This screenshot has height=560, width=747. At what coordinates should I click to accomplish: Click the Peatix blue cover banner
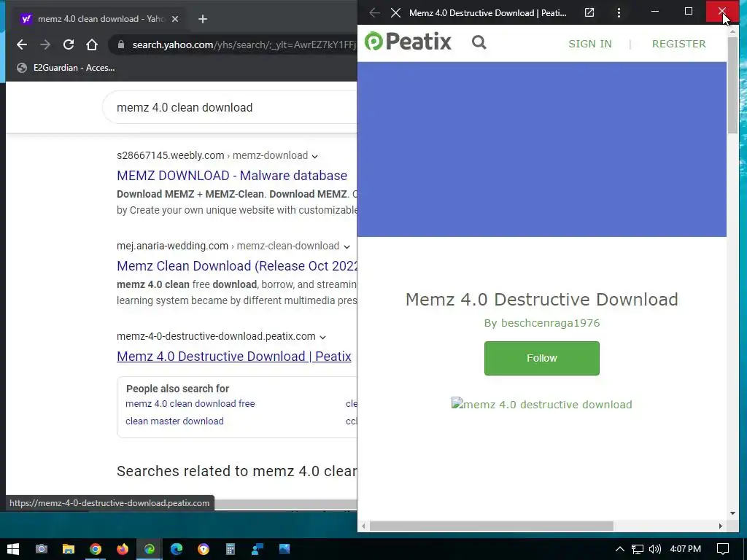[542, 149]
